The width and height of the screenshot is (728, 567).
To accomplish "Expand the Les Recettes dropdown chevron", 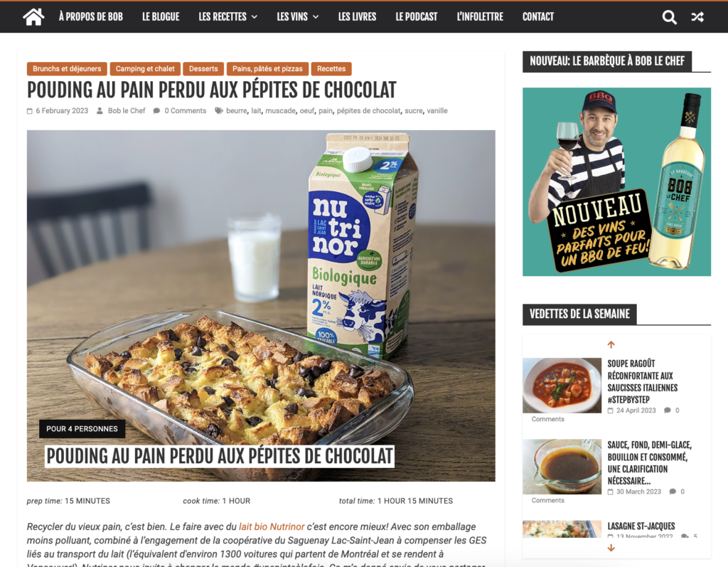I will (255, 17).
